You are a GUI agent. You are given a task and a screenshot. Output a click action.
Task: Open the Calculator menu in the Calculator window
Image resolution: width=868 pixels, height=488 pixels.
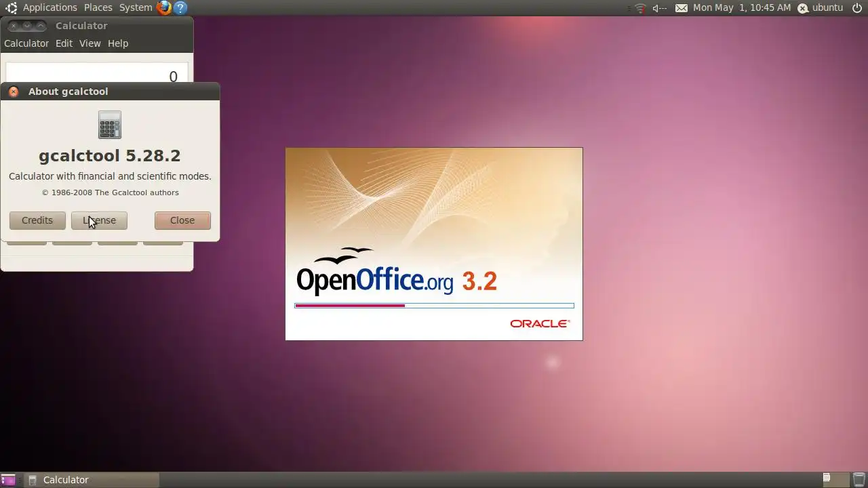tap(26, 43)
